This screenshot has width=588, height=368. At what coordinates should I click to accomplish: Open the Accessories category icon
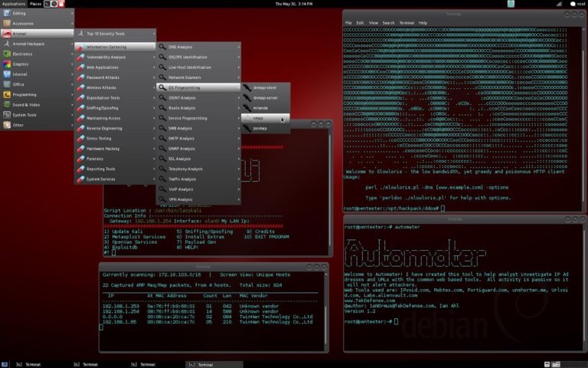click(7, 23)
